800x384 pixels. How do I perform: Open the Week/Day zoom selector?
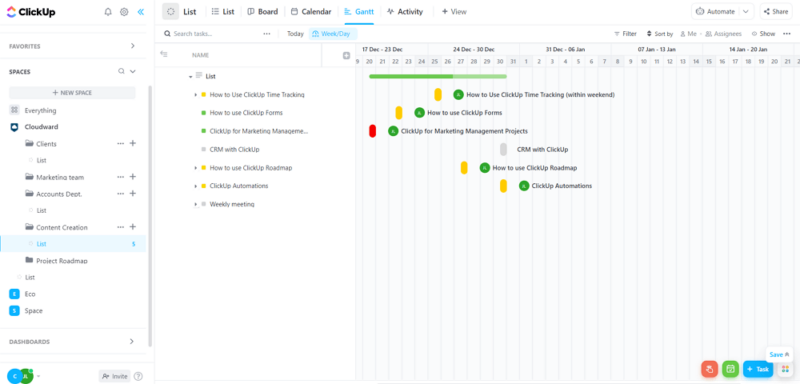pos(333,34)
